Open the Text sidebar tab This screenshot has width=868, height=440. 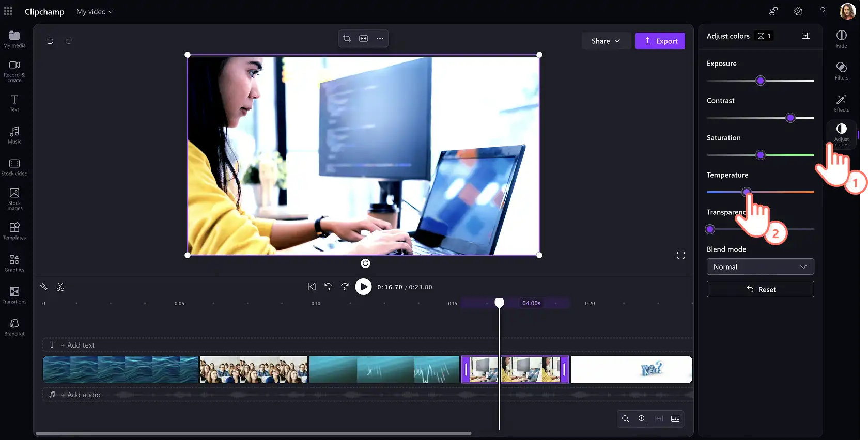pos(14,103)
